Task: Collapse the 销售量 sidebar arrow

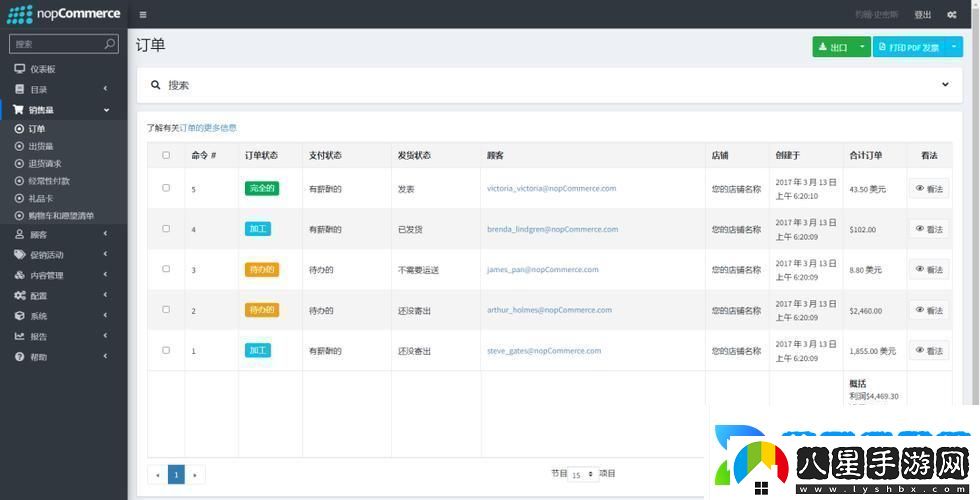Action: point(106,110)
